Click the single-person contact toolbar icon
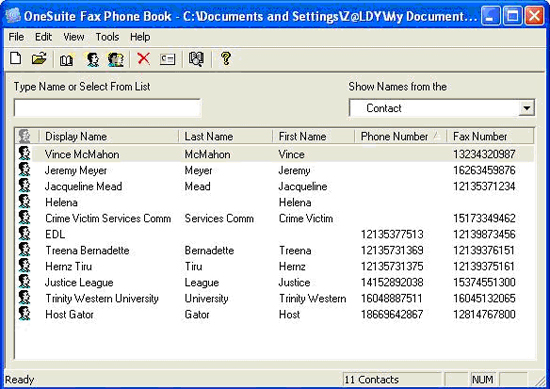Screen dimensions: 550x389 (x=92, y=59)
